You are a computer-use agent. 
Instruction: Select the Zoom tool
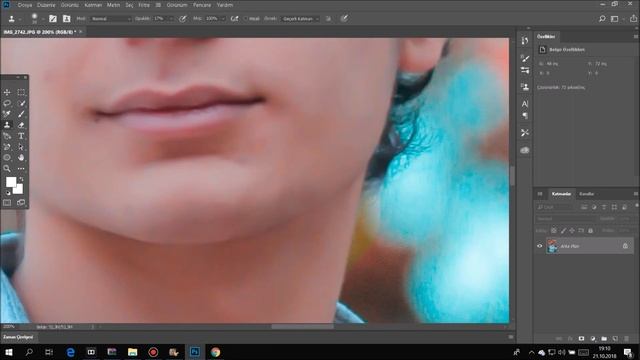point(7,168)
